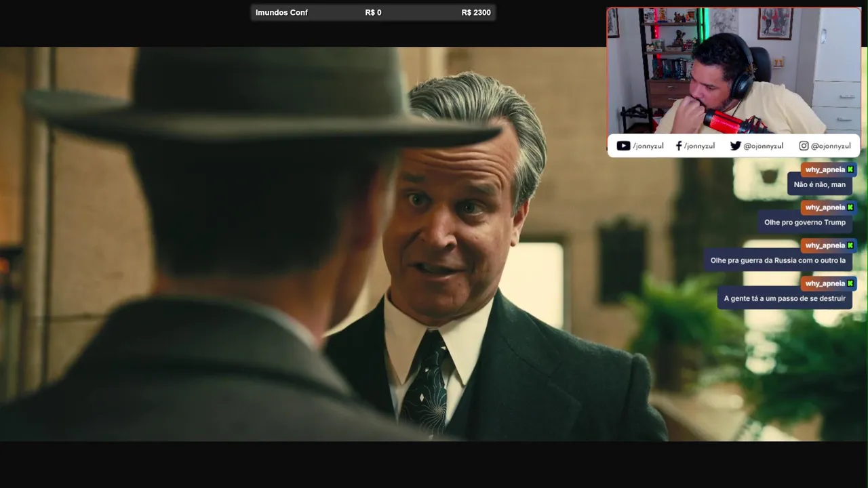This screenshot has width=868, height=488.
Task: Click the Instagram icon in social bar
Action: tap(804, 146)
